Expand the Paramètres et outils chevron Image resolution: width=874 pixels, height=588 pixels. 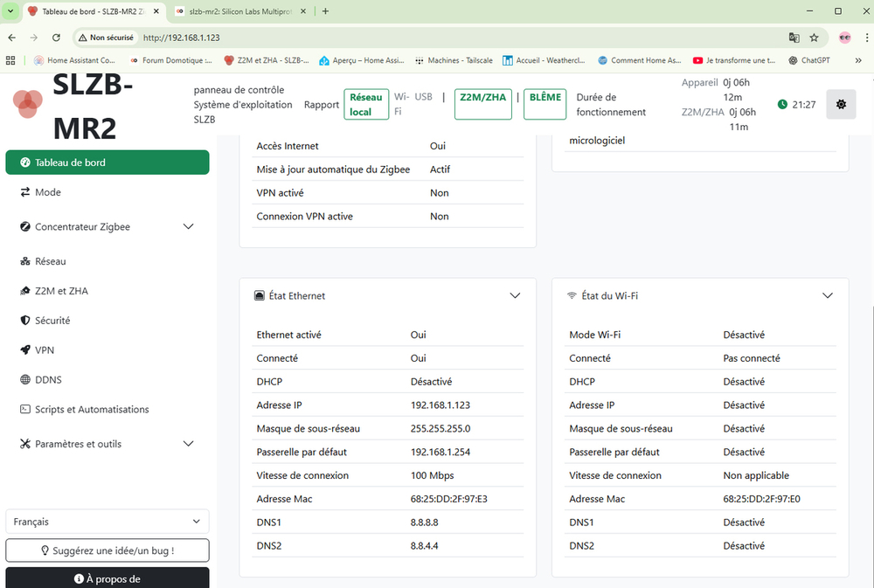(x=189, y=444)
